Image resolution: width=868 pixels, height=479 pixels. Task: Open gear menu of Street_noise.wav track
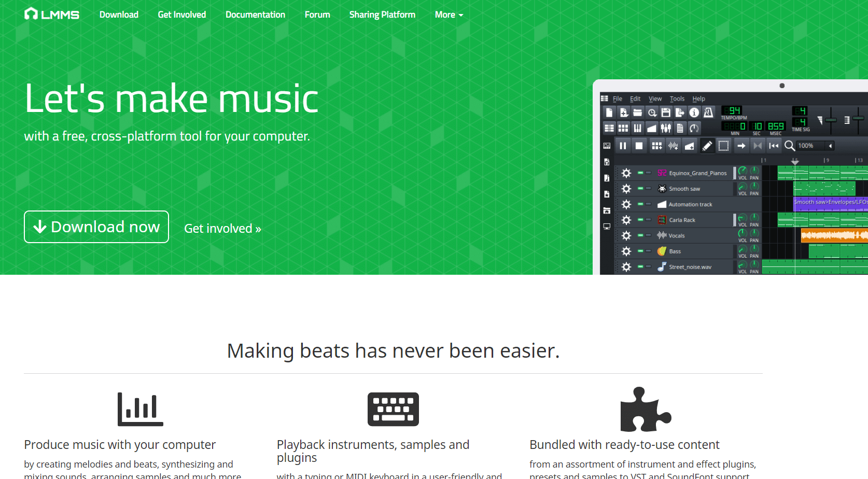[626, 267]
